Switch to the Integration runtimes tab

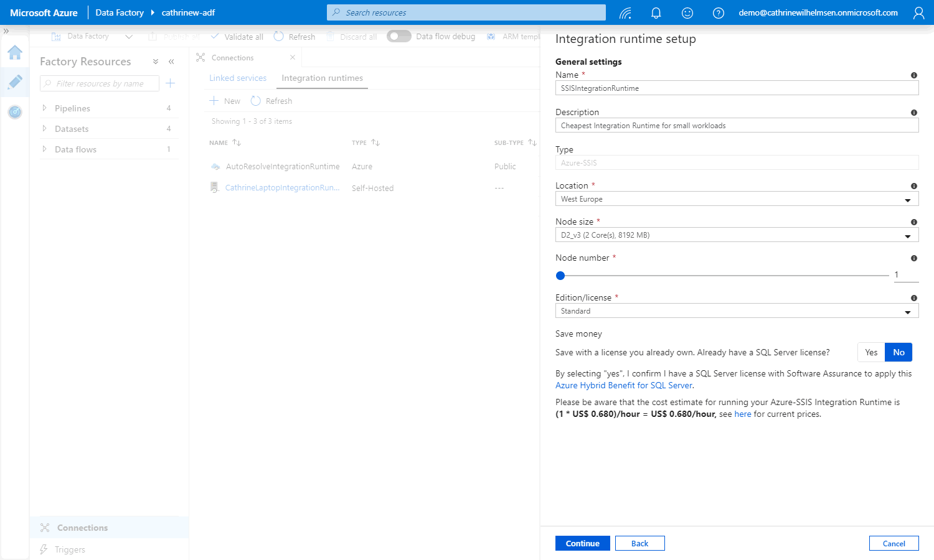click(322, 78)
